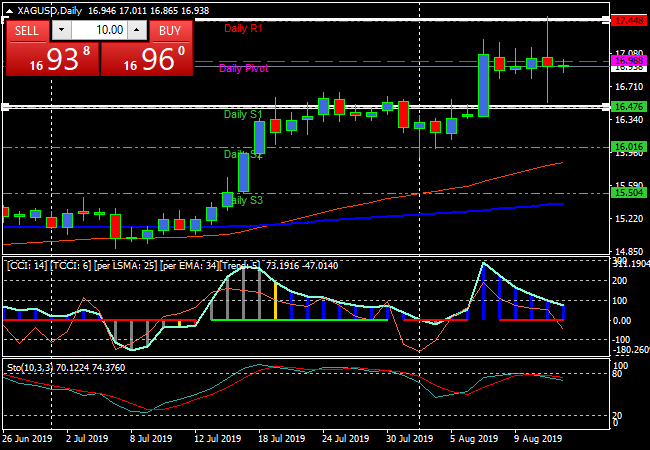Click the green 16.476 price tag

tap(628, 107)
